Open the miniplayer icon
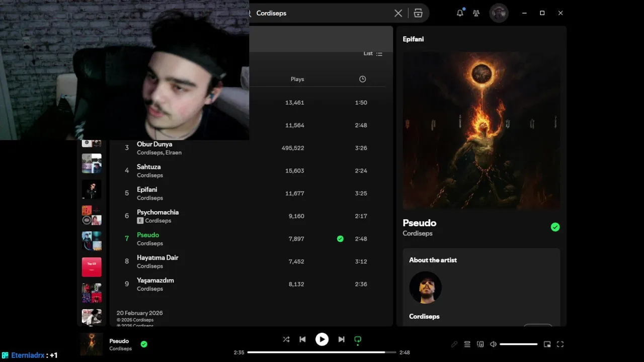Image resolution: width=644 pixels, height=362 pixels. 547,344
